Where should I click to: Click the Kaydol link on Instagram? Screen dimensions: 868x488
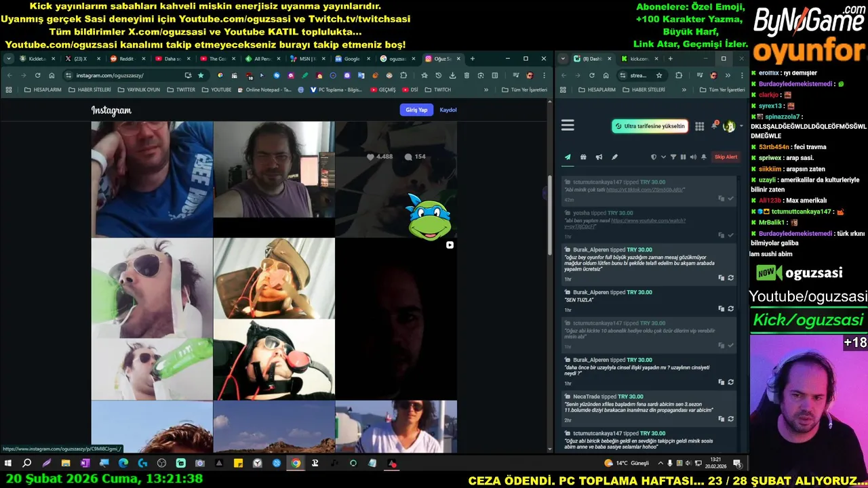[x=448, y=110]
